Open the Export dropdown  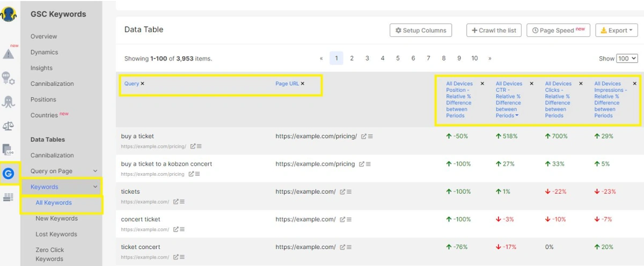coord(616,31)
